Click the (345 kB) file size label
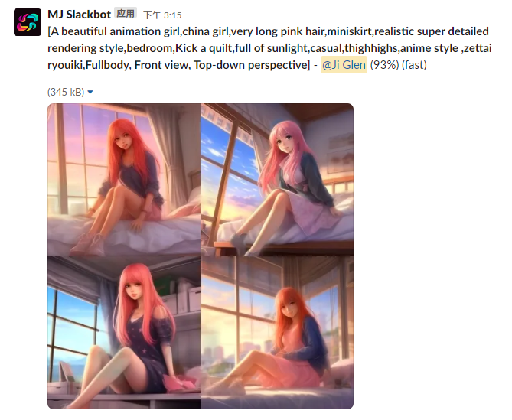 coord(66,92)
